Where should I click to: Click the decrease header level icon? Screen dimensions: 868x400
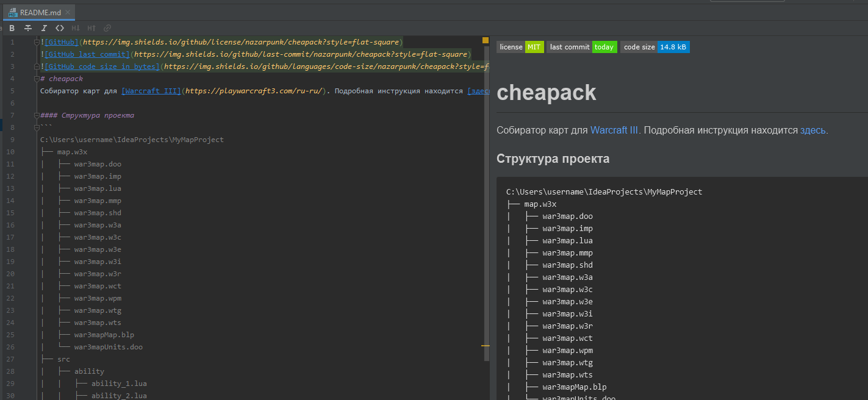(x=76, y=28)
